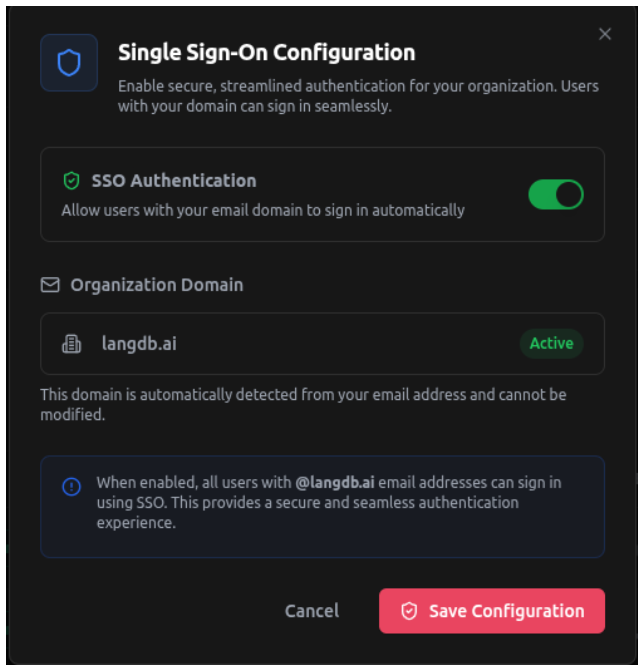Image resolution: width=644 pixels, height=671 pixels.
Task: Click the shield icon inside Save Configuration button
Action: (x=409, y=611)
